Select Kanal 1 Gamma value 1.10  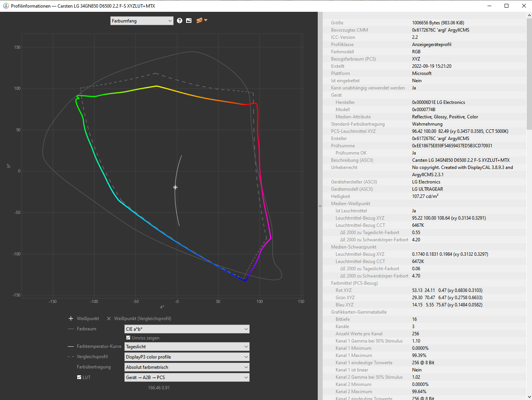tap(416, 341)
